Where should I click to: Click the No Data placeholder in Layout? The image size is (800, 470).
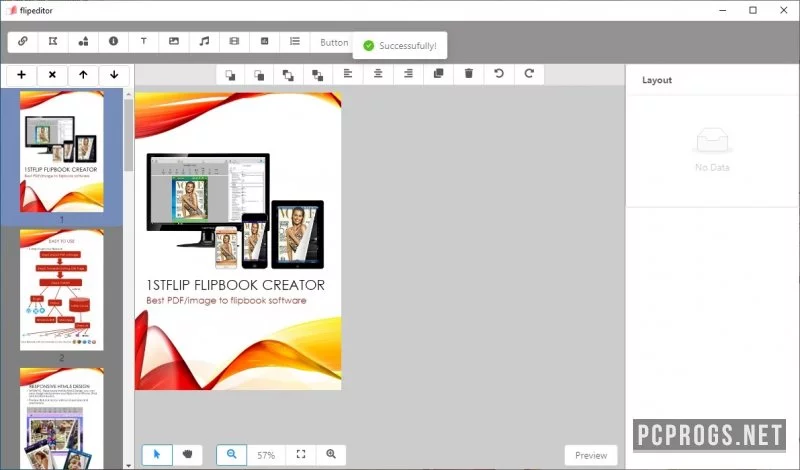tap(712, 150)
